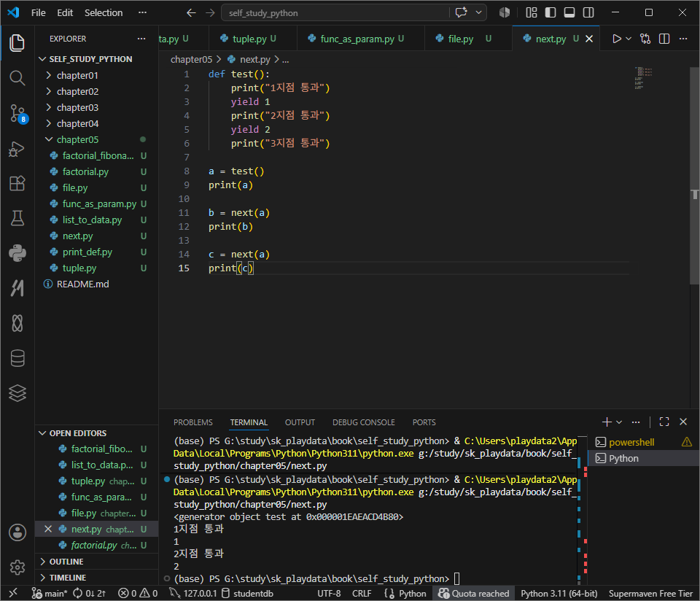The width and height of the screenshot is (700, 601).
Task: Switch to func_as_param.py editor tab
Action: [x=361, y=39]
